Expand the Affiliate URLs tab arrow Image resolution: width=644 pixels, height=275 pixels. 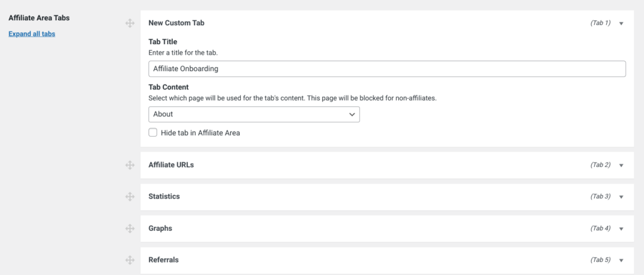click(621, 166)
